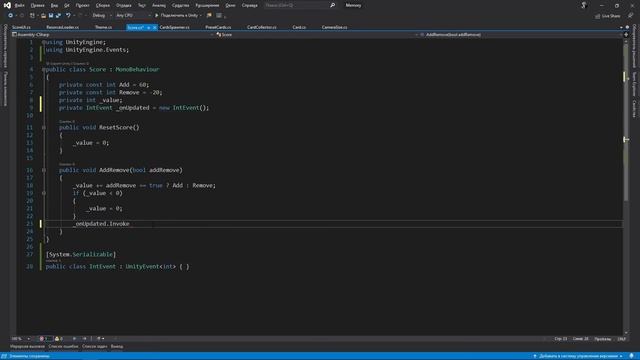Open the Анализ menu
The image size is (640, 360).
pyautogui.click(x=159, y=5)
